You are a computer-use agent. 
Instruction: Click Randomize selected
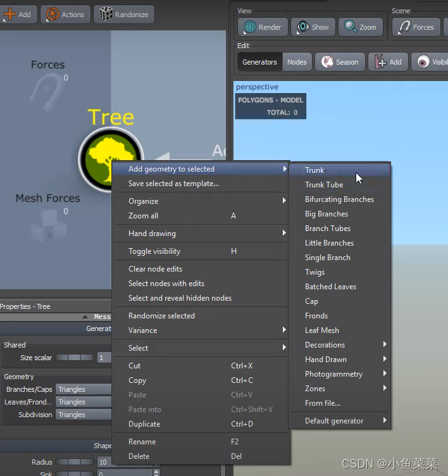click(x=201, y=316)
